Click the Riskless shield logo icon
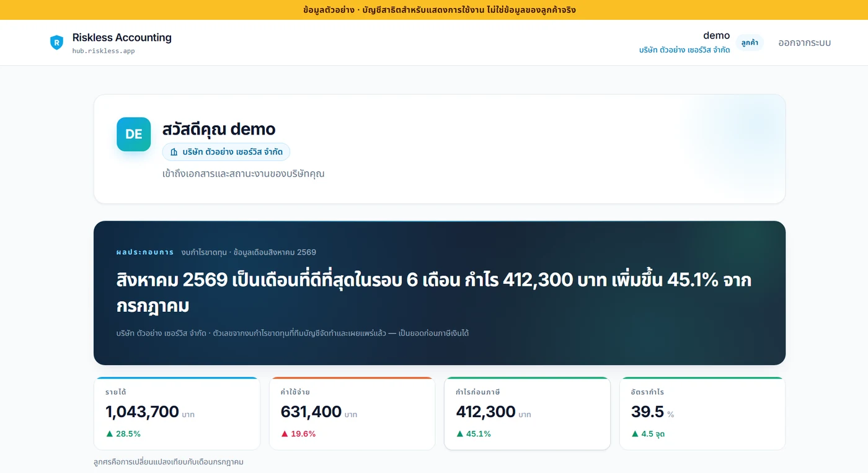The height and width of the screenshot is (473, 868). click(x=56, y=43)
